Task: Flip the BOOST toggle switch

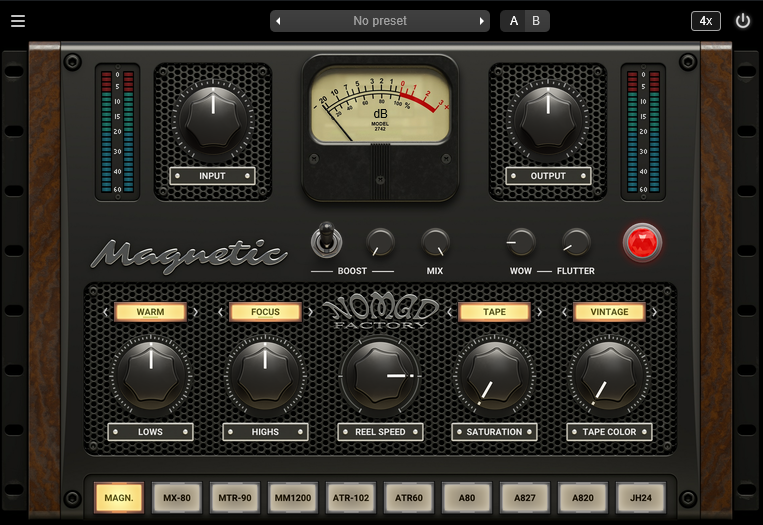Action: (x=326, y=239)
